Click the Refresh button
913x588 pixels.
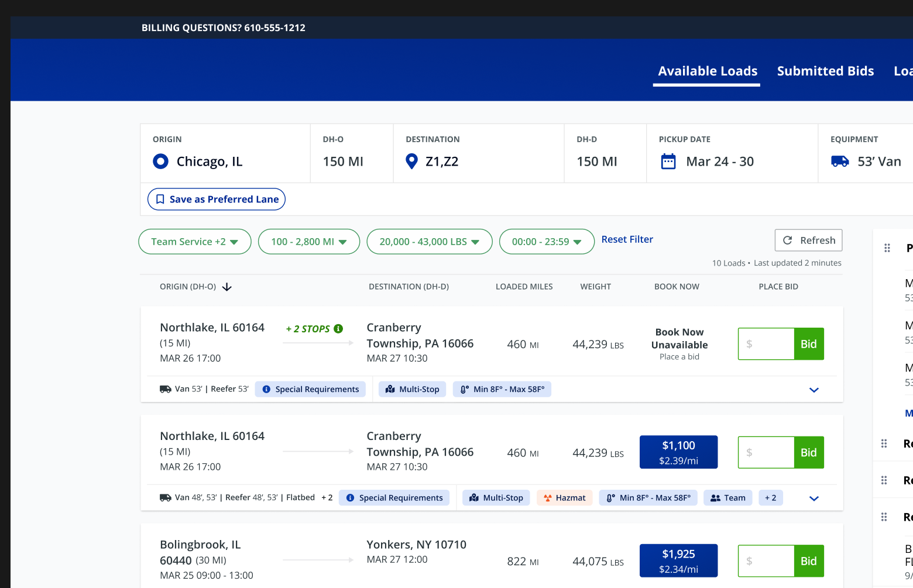(809, 240)
